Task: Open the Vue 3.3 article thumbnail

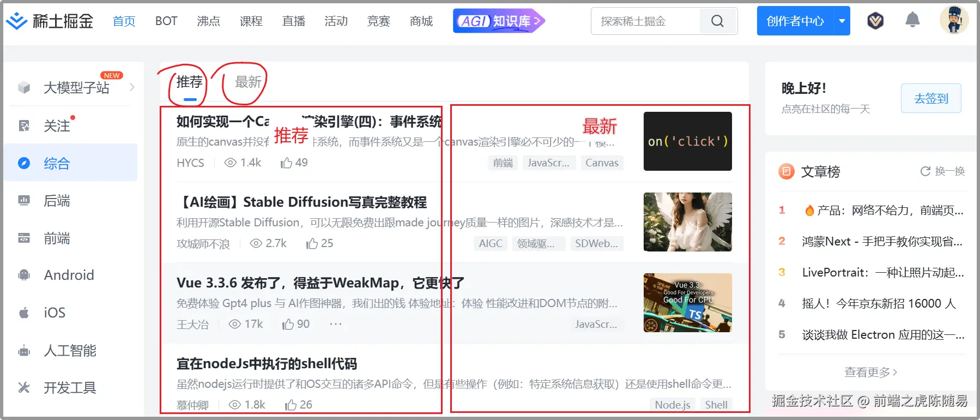Action: [x=687, y=303]
